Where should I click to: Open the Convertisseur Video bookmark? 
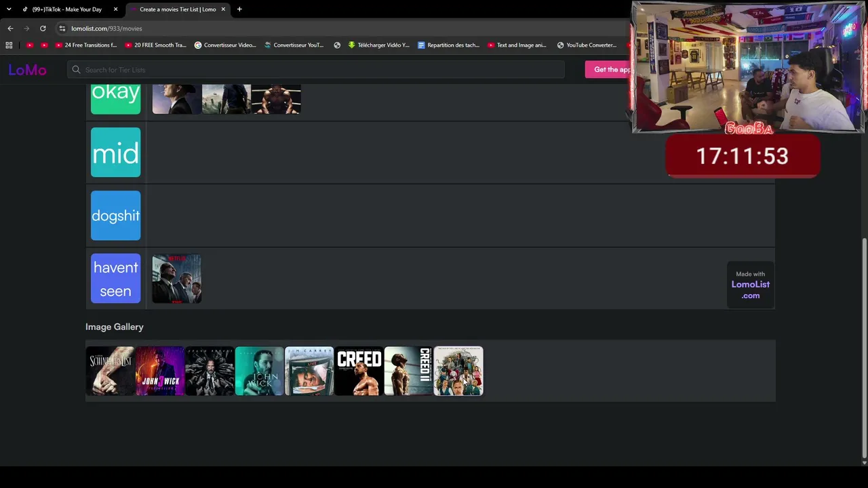[225, 45]
